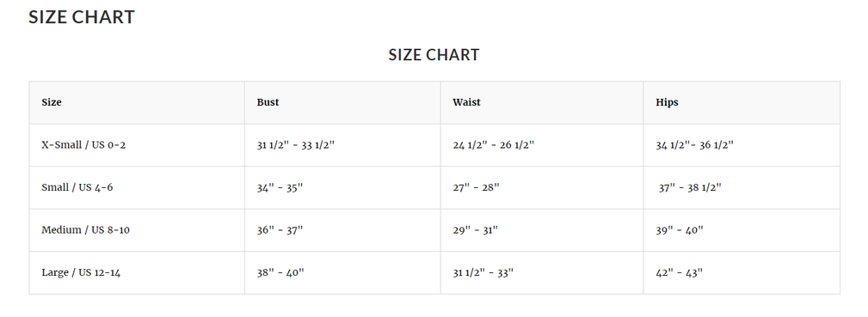Select the Hips column header

(x=667, y=102)
